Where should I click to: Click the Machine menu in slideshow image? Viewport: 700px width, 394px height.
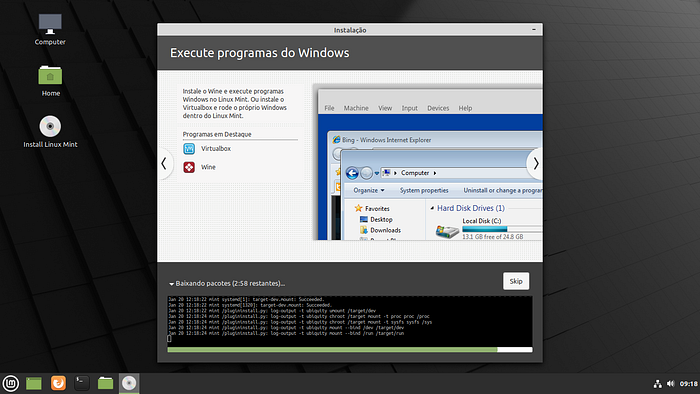click(x=356, y=108)
